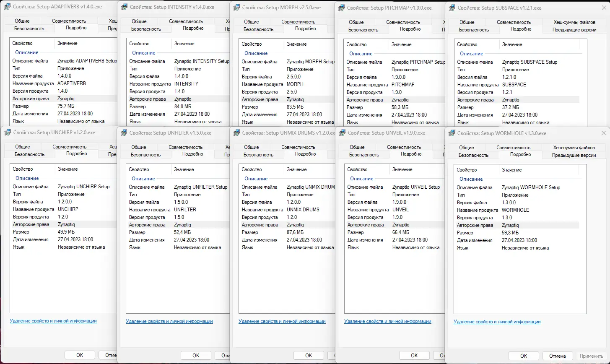The width and height of the screenshot is (610, 364).
Task: Click the installer icon in PITCHMAP title bar
Action: coord(341,8)
